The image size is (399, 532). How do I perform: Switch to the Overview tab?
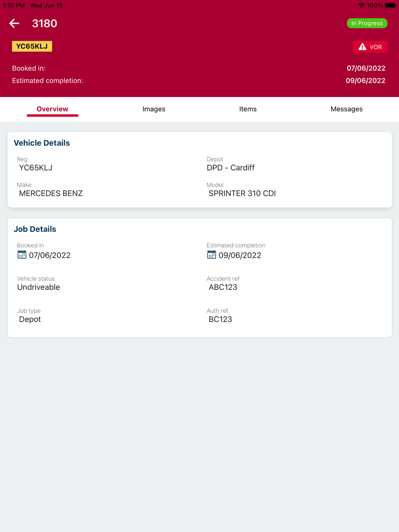(x=52, y=109)
